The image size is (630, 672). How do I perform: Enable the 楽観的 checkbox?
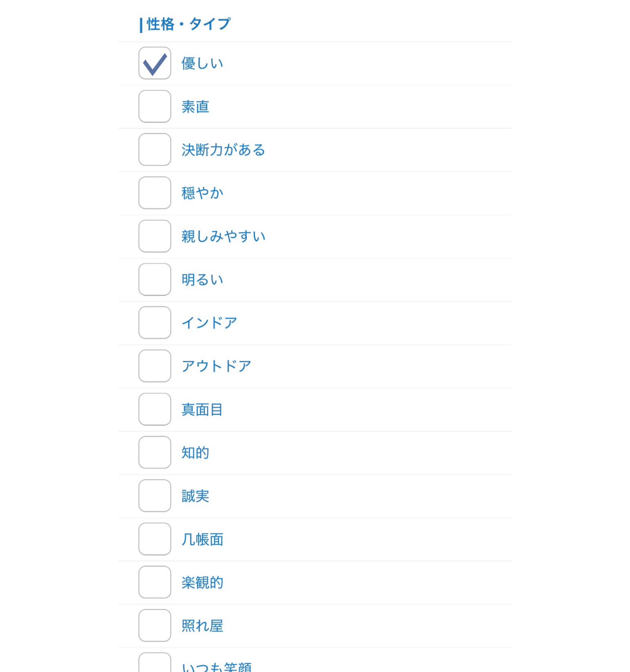coord(155,583)
